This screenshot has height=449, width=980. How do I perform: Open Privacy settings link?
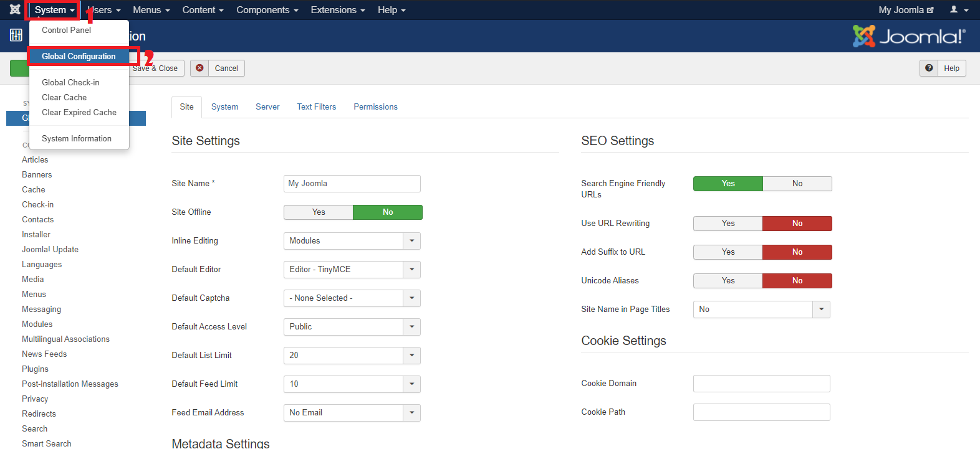(x=35, y=399)
